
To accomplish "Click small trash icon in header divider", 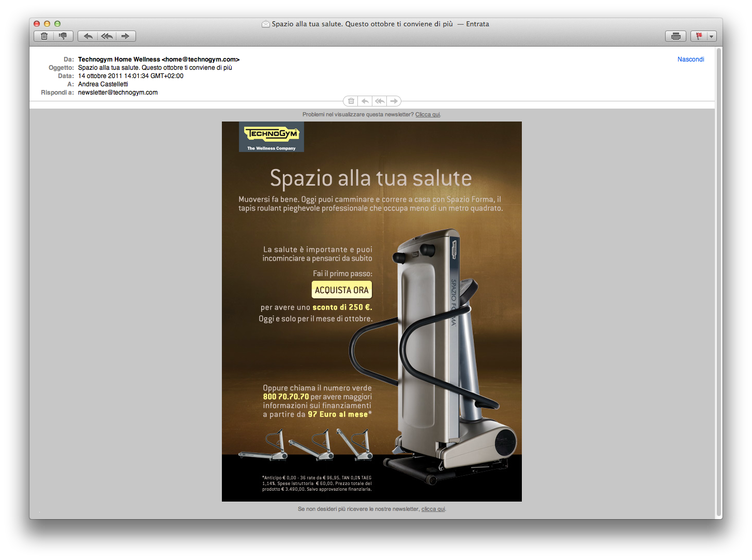I will tap(351, 101).
